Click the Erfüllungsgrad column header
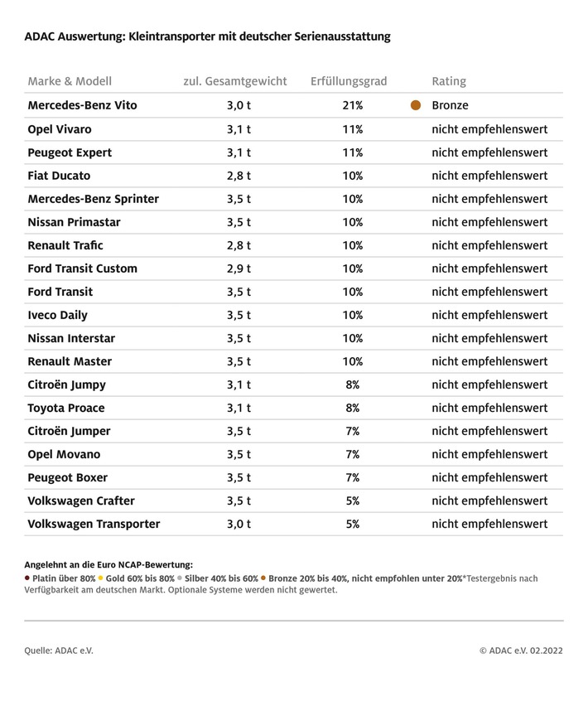 point(349,81)
